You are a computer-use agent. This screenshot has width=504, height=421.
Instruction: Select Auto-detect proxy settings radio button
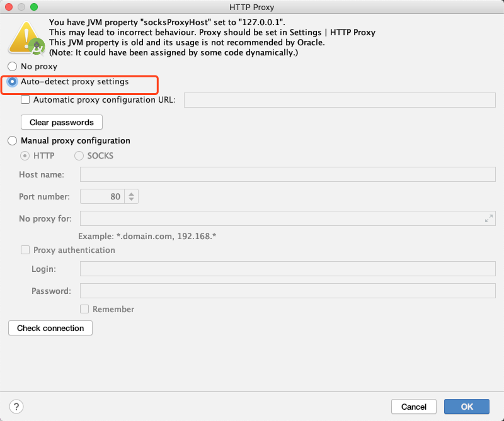pyautogui.click(x=12, y=82)
